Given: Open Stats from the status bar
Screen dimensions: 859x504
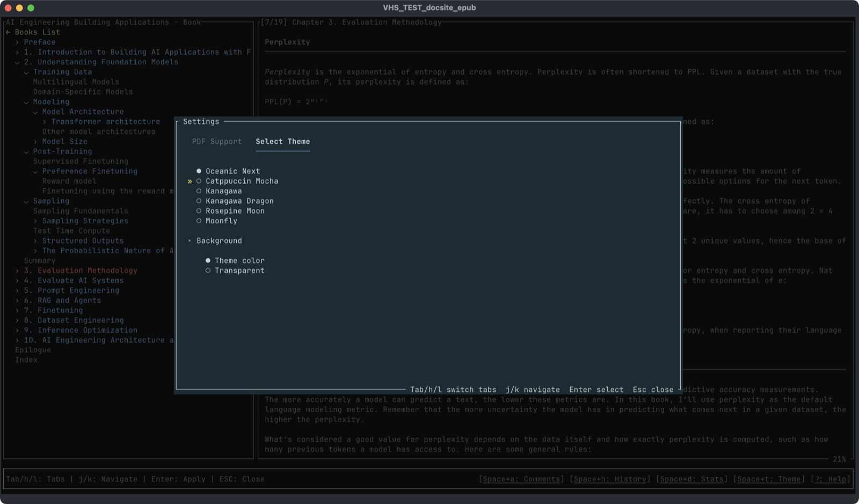Looking at the screenshot, I should 691,479.
